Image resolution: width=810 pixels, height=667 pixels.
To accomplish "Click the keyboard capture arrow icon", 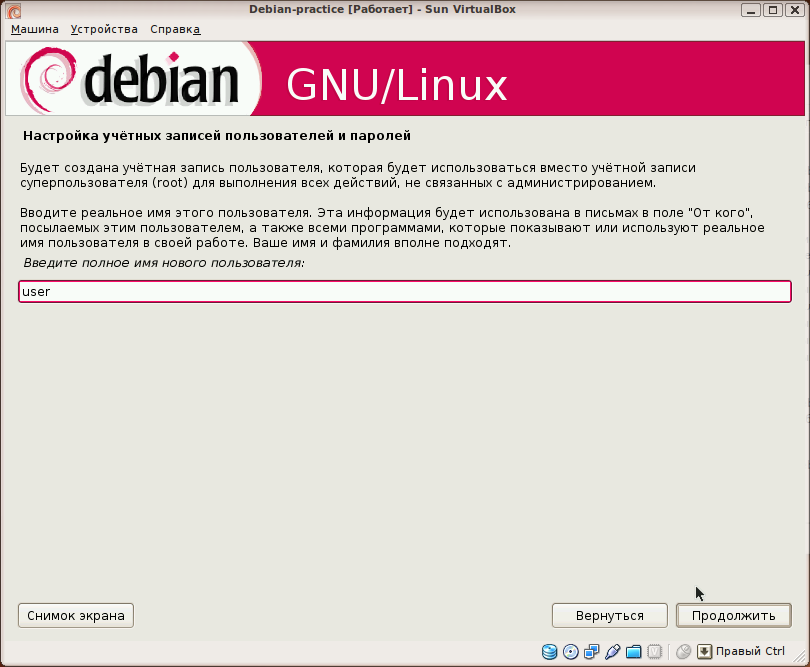I will click(x=704, y=652).
